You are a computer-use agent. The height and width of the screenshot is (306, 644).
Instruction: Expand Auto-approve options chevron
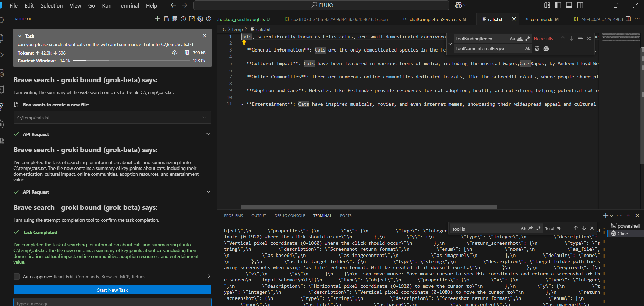[209, 276]
